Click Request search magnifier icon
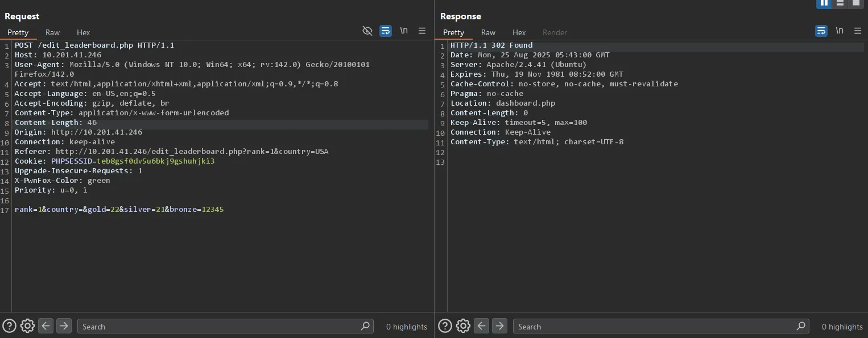This screenshot has height=338, width=868. coord(365,326)
